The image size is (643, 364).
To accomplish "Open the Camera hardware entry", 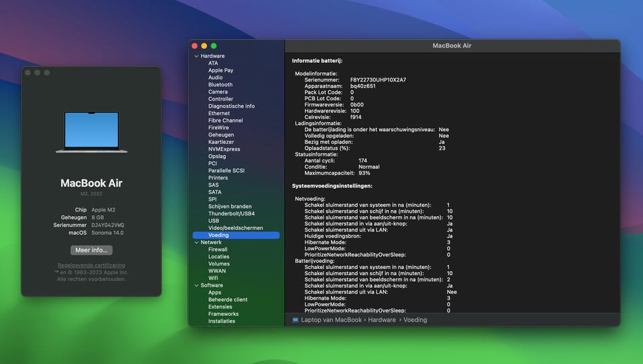I will (x=218, y=92).
